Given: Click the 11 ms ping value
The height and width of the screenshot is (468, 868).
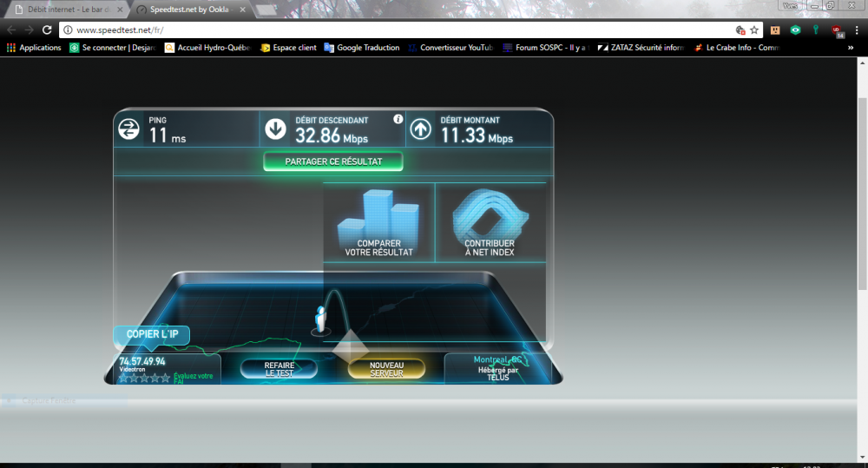Looking at the screenshot, I should coord(168,135).
